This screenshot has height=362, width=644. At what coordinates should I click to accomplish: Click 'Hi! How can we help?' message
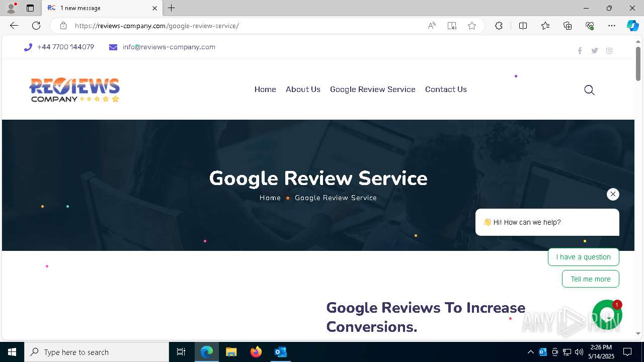click(547, 222)
